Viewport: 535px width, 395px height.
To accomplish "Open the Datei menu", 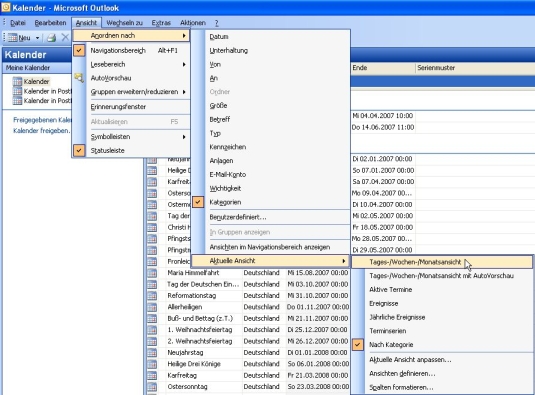I will (x=18, y=23).
